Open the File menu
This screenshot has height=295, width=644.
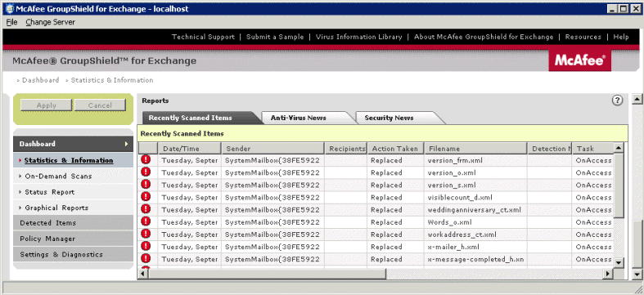click(11, 22)
